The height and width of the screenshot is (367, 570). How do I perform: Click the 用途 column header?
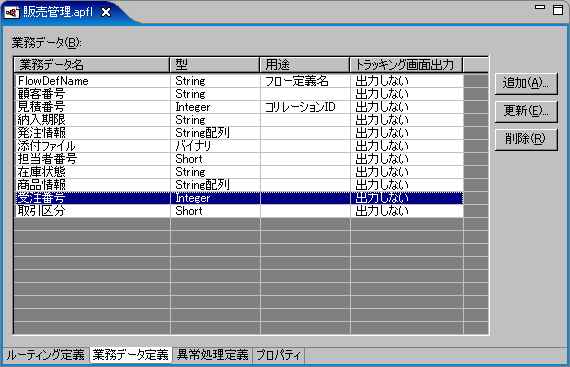[305, 65]
